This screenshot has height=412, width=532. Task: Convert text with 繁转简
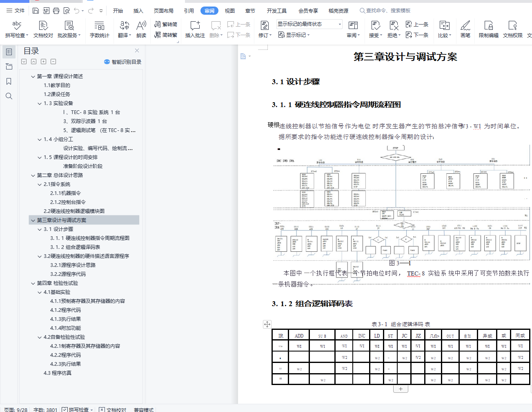coord(166,25)
